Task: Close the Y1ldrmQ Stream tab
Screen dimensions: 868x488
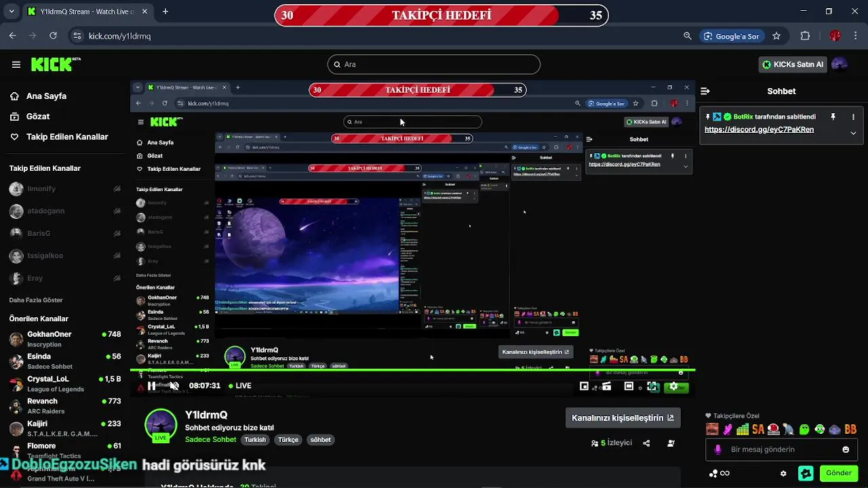Action: coord(145,12)
